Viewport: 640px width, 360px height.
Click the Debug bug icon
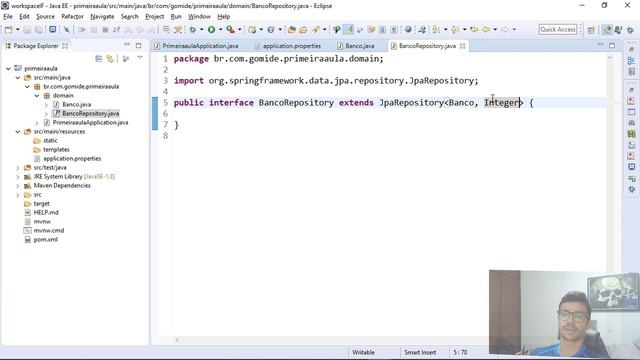pos(193,30)
